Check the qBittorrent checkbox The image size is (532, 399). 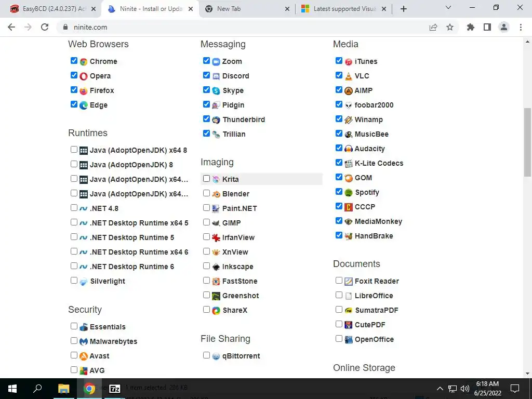tap(206, 355)
